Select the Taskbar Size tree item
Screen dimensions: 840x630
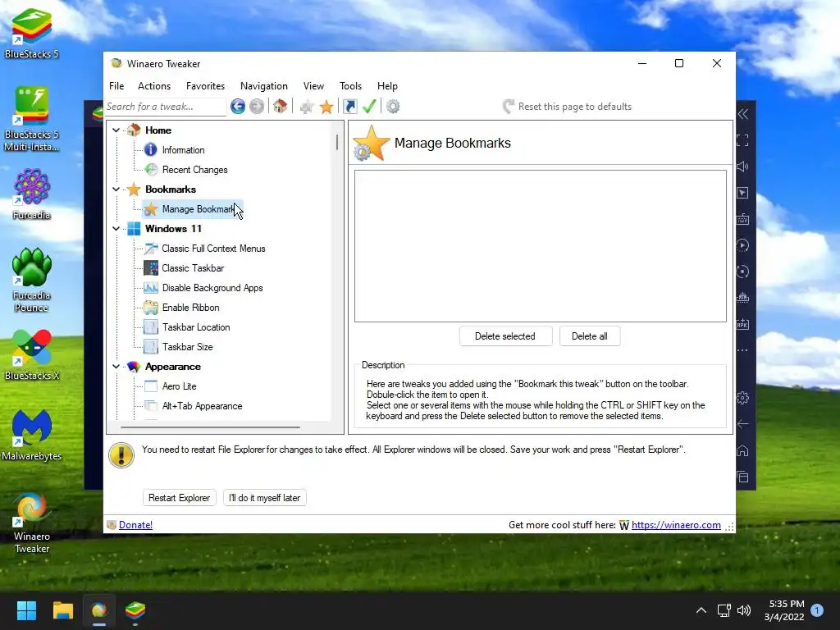click(188, 347)
